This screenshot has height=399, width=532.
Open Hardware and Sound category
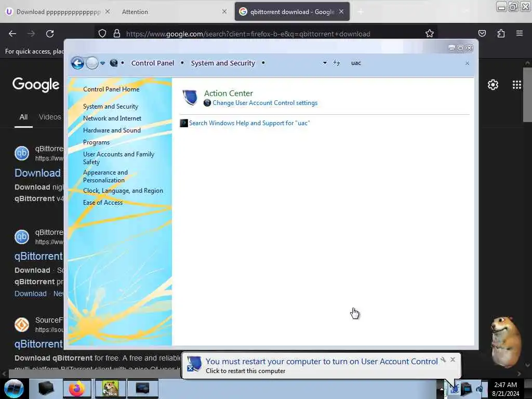tap(112, 130)
